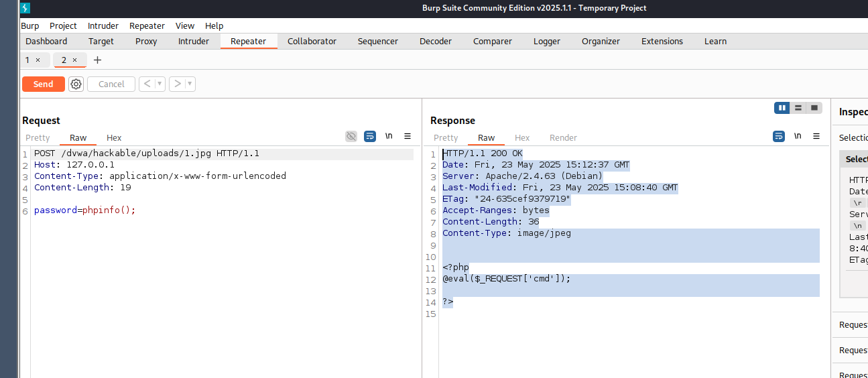Open the forward history dropdown arrow
This screenshot has width=868, height=378.
point(190,84)
